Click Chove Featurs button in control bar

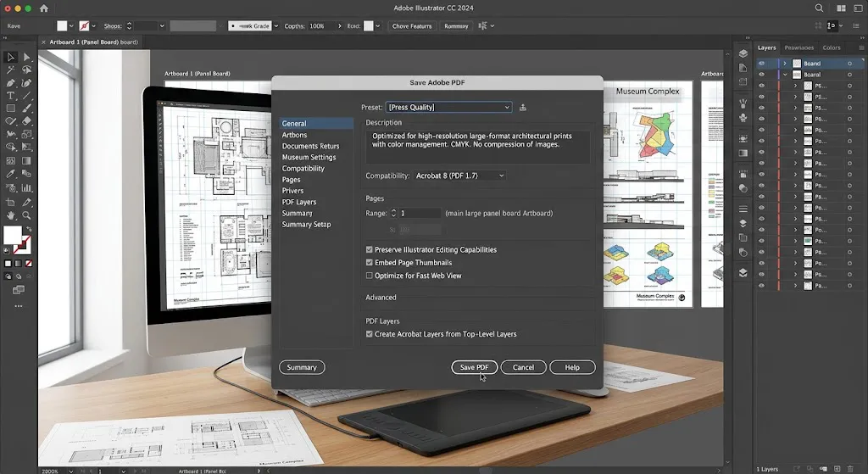coord(412,26)
